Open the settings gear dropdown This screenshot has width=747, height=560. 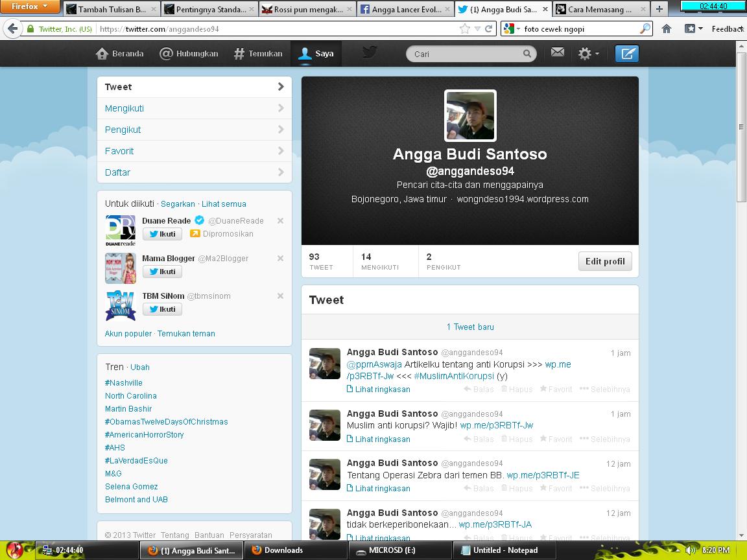pos(587,54)
